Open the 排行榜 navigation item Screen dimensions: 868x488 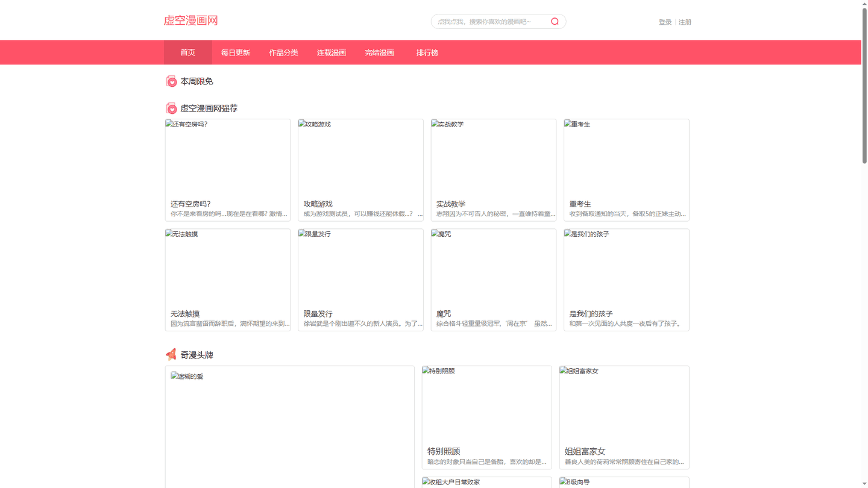click(x=427, y=52)
